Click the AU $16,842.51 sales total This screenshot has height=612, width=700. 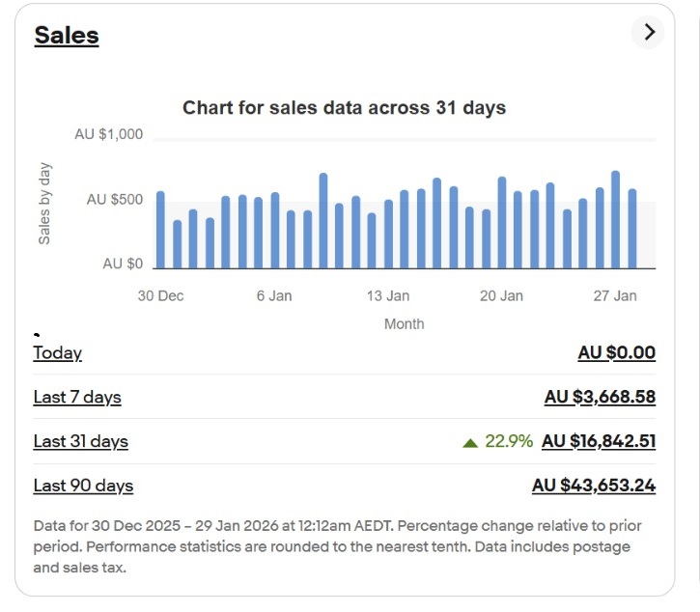[x=599, y=442]
